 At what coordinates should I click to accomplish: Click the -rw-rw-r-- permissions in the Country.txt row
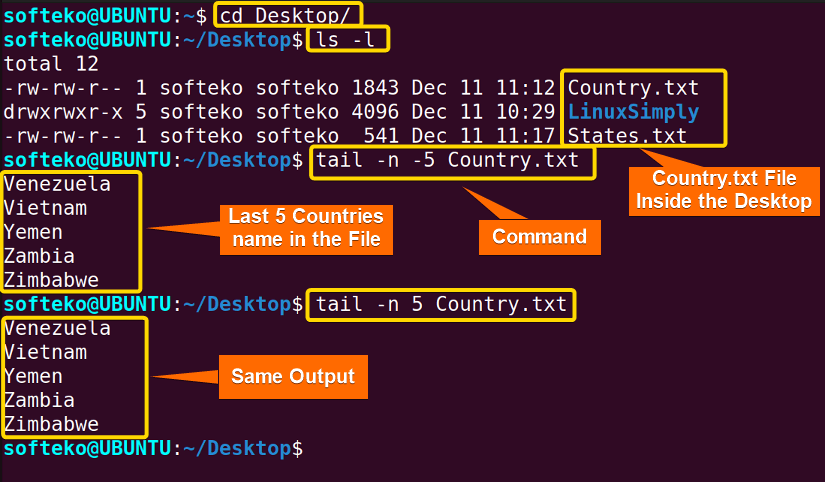[63, 88]
